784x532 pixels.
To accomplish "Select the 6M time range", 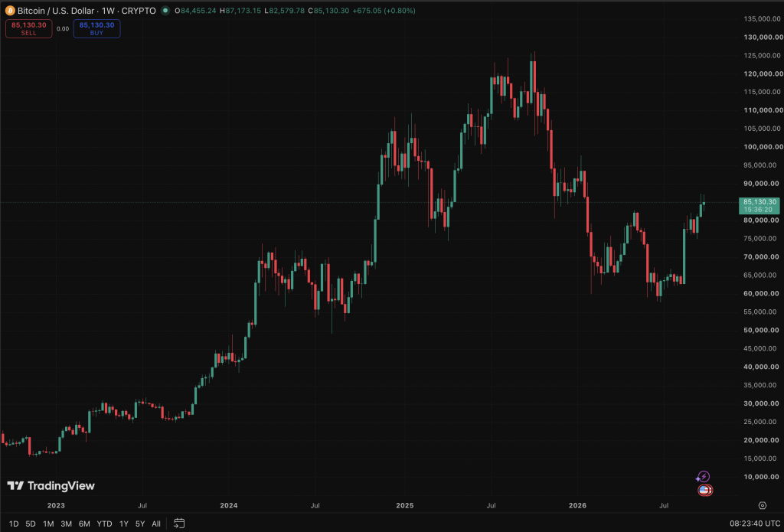I will click(84, 524).
